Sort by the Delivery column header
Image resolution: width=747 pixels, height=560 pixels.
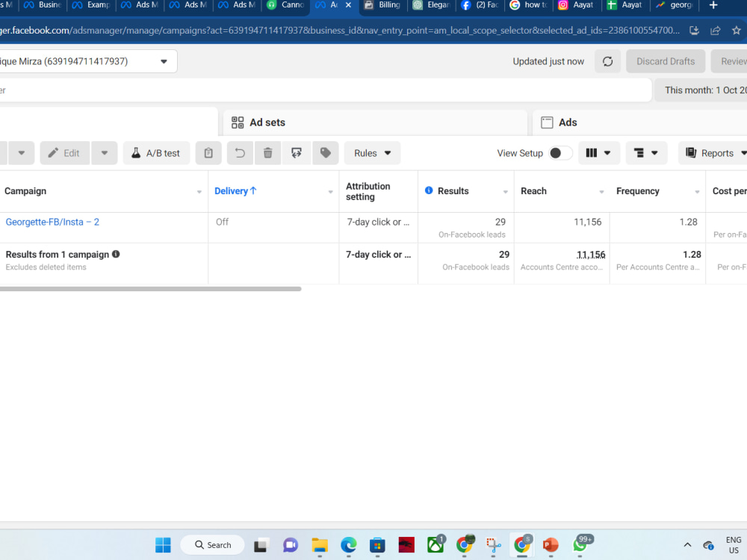[235, 191]
